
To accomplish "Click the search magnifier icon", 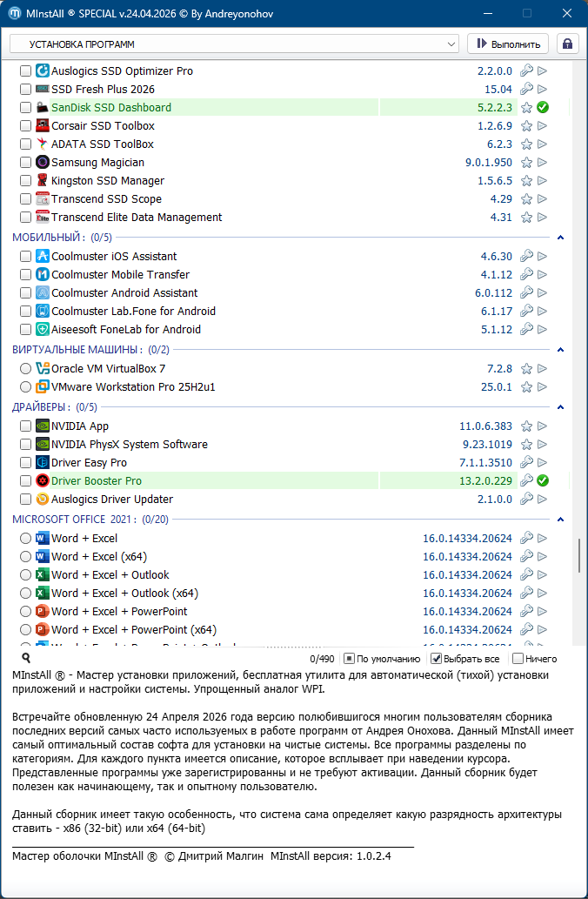I will 26,659.
